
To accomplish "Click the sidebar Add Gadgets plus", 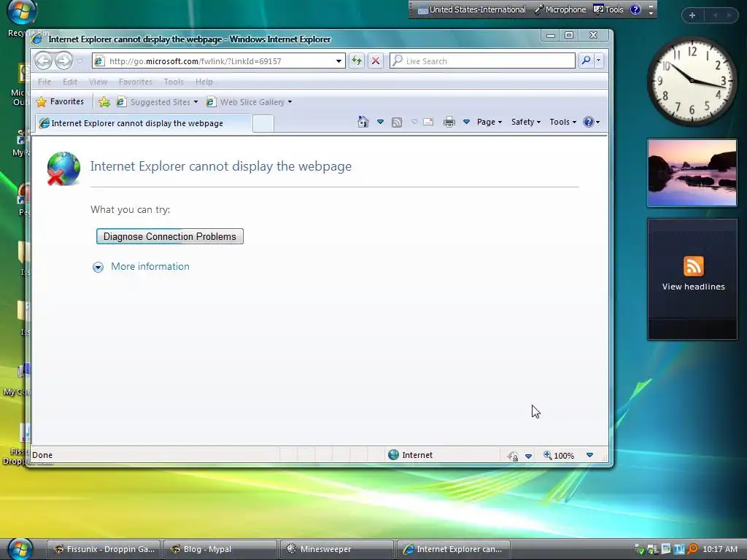I will (x=692, y=15).
